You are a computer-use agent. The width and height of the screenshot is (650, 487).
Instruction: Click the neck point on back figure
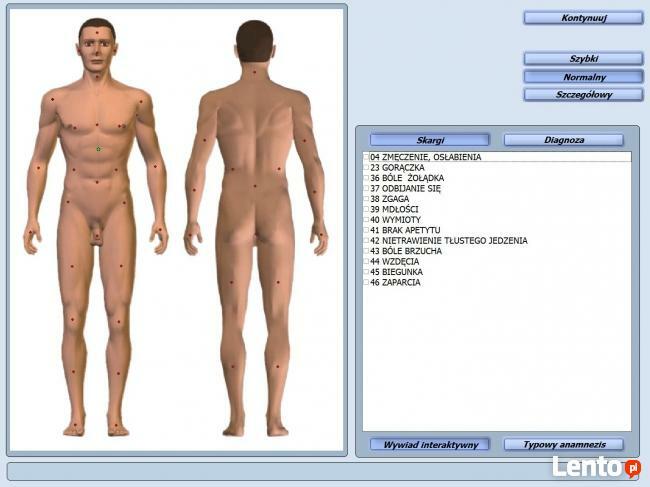(254, 71)
